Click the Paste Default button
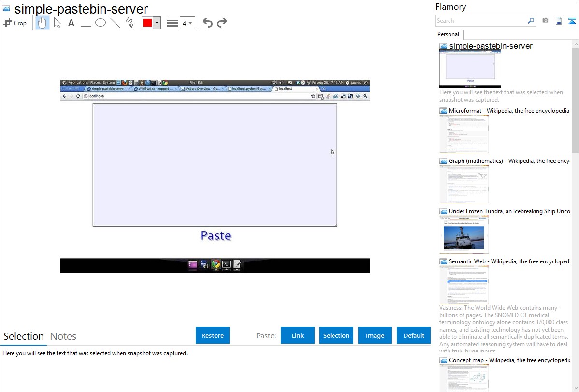This screenshot has height=392, width=579. point(414,335)
